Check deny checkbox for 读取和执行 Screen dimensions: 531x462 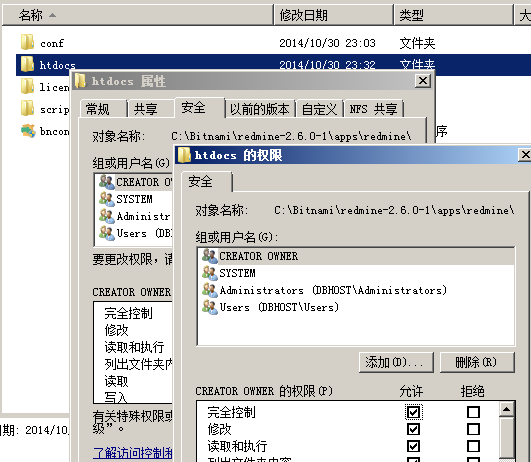click(x=473, y=446)
